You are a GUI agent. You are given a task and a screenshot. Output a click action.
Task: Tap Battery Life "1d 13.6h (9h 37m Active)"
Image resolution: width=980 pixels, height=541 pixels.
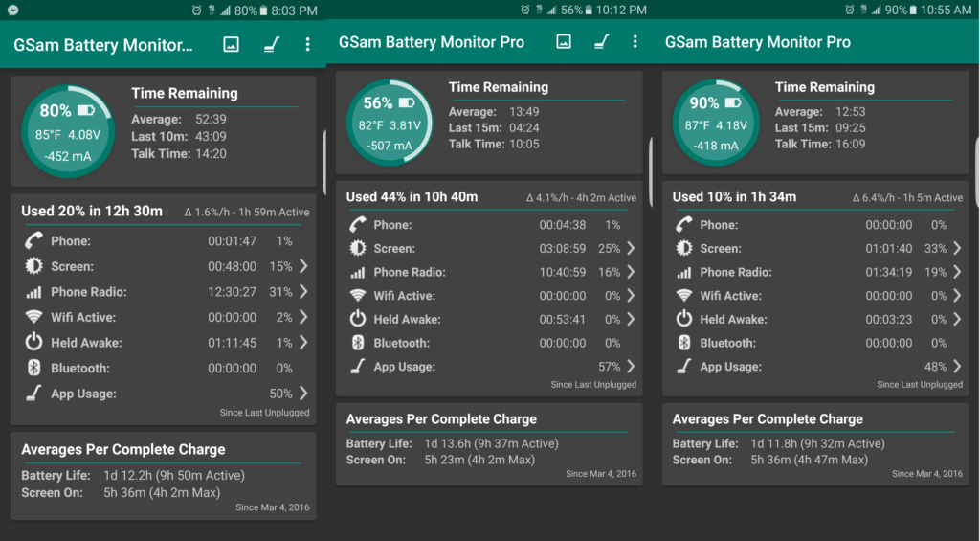point(491,443)
